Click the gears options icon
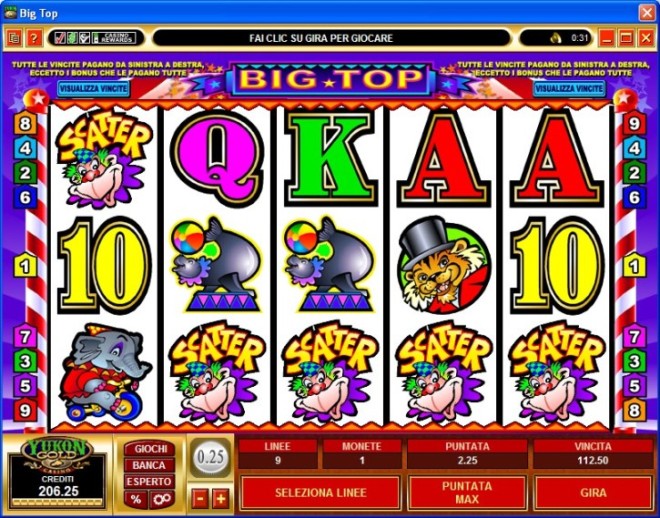This screenshot has width=660, height=518. pos(162,499)
